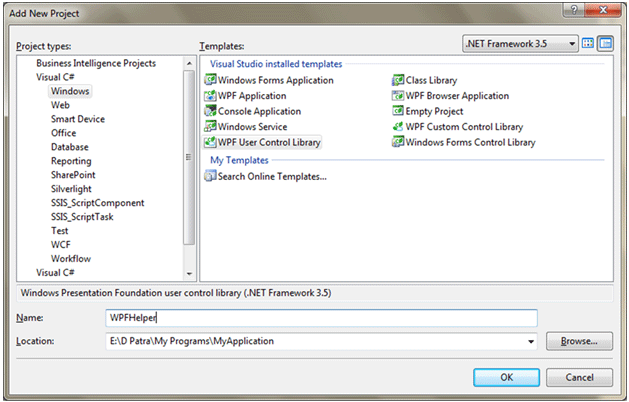The height and width of the screenshot is (402, 629).
Task: Select the Windows Forms Application template icon
Action: [210, 80]
